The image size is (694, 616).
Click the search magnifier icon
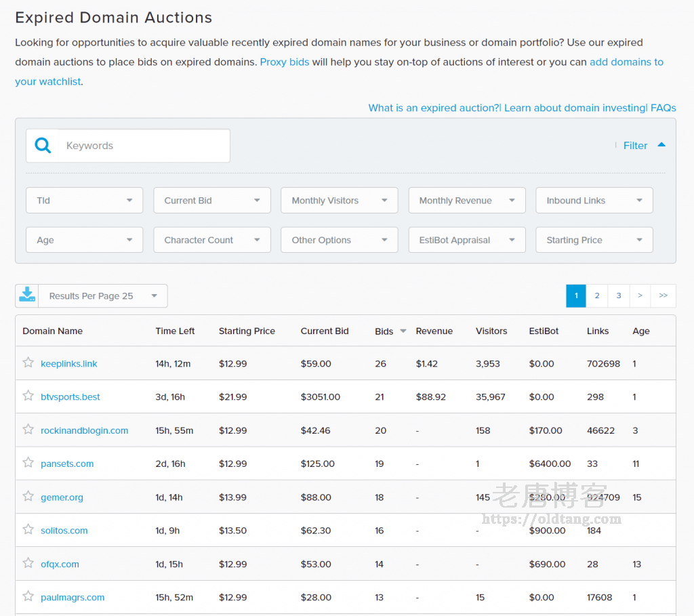coord(43,146)
